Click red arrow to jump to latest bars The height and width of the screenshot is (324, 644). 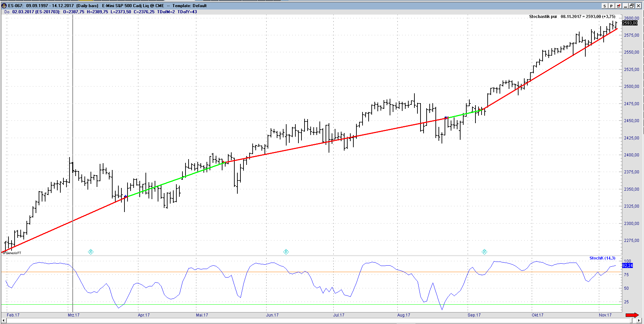(632, 315)
